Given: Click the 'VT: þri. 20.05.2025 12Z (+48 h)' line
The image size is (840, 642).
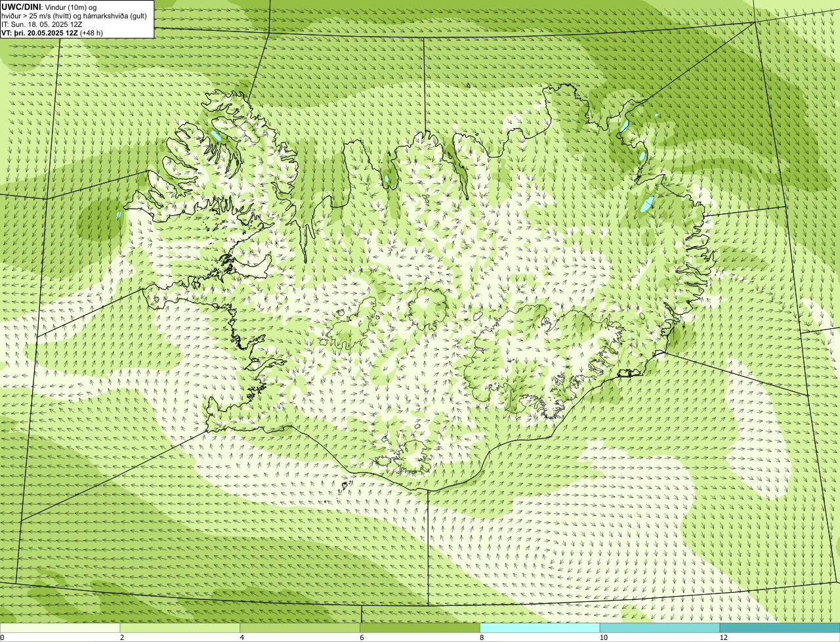Looking at the screenshot, I should point(52,33).
